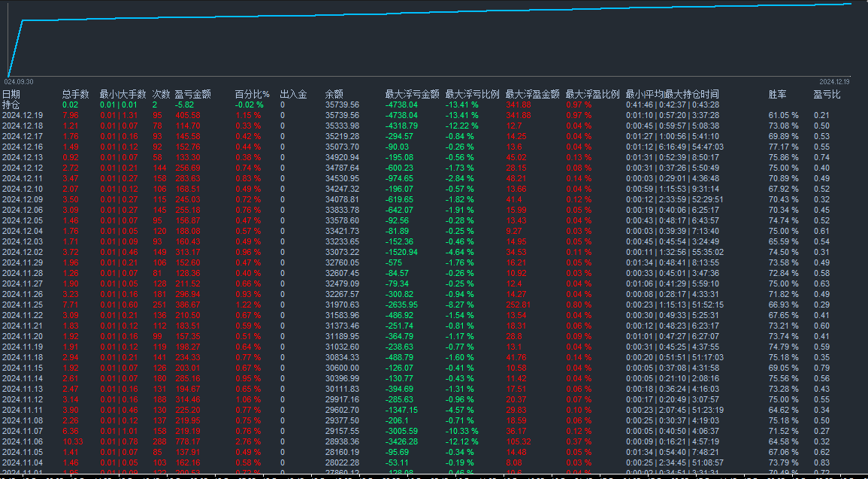Click the balance 31970.63
Viewport: 868px width, 479px height.
(342, 305)
